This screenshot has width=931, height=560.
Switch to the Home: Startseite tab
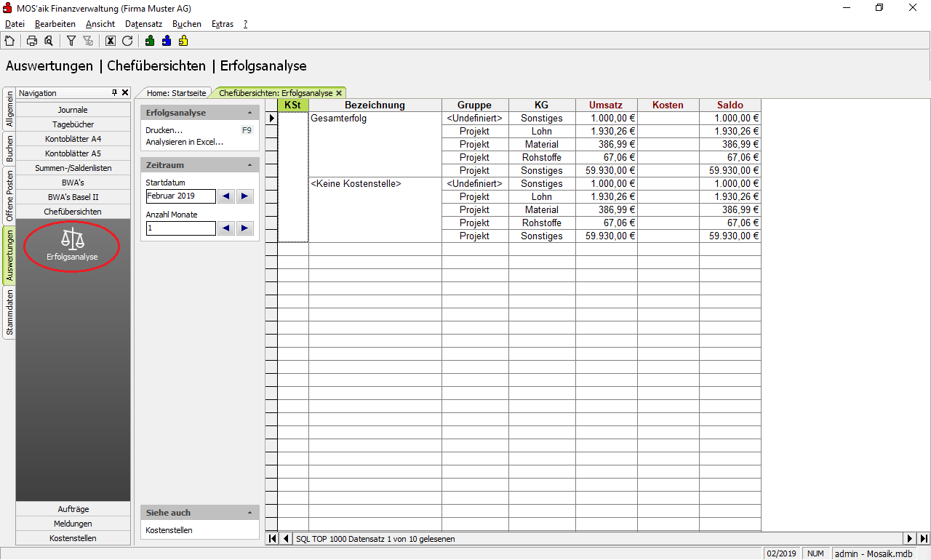pos(176,93)
